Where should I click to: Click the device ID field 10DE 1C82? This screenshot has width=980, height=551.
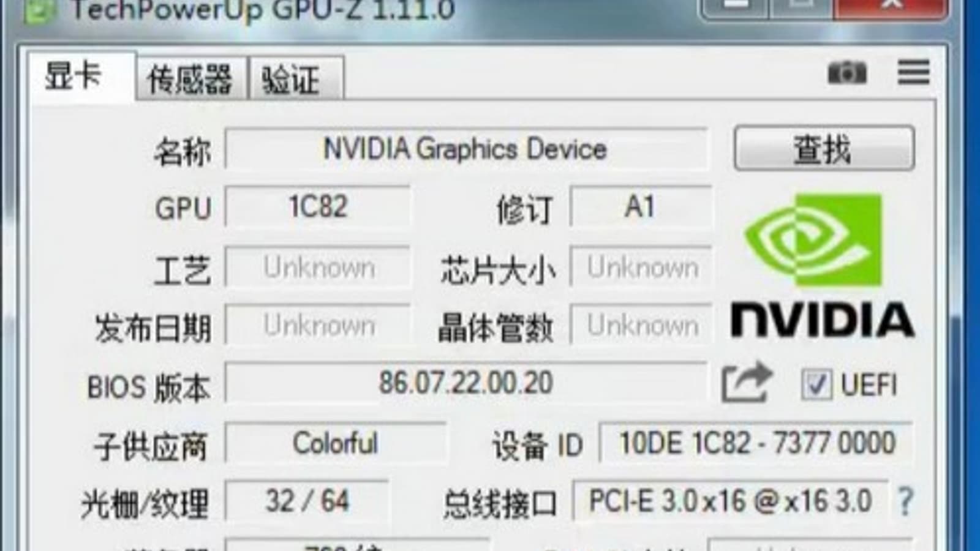756,443
